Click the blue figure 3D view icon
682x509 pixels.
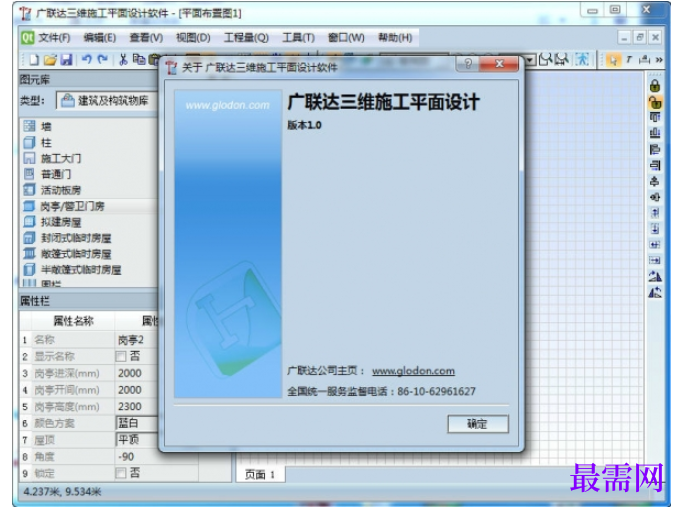(x=582, y=59)
